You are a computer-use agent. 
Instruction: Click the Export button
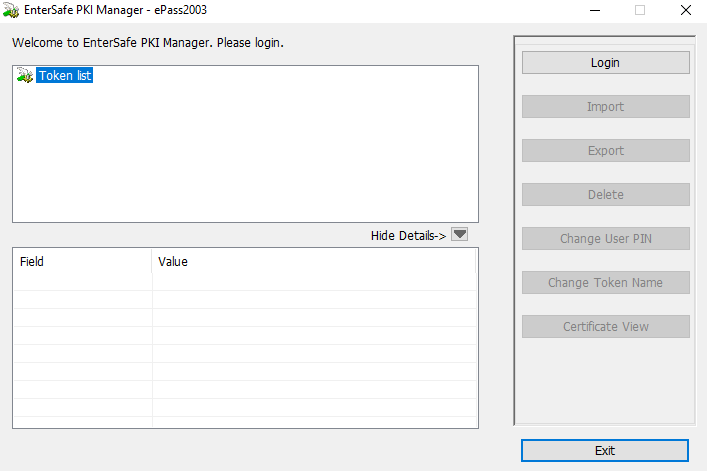[x=606, y=151]
